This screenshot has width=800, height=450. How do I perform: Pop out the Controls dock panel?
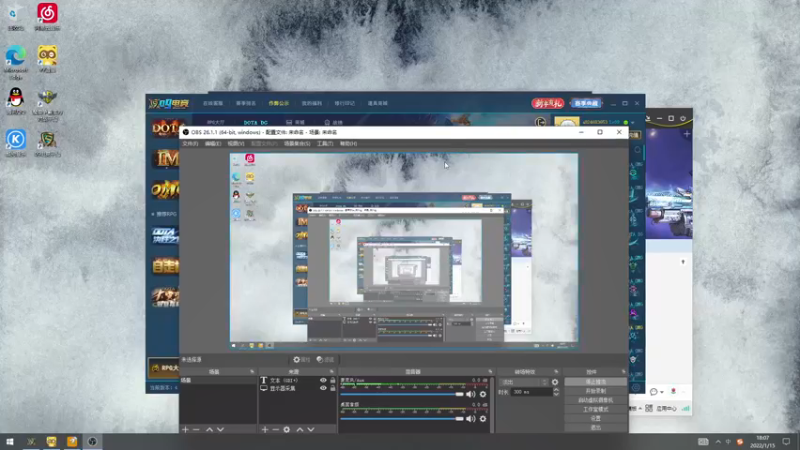[623, 371]
